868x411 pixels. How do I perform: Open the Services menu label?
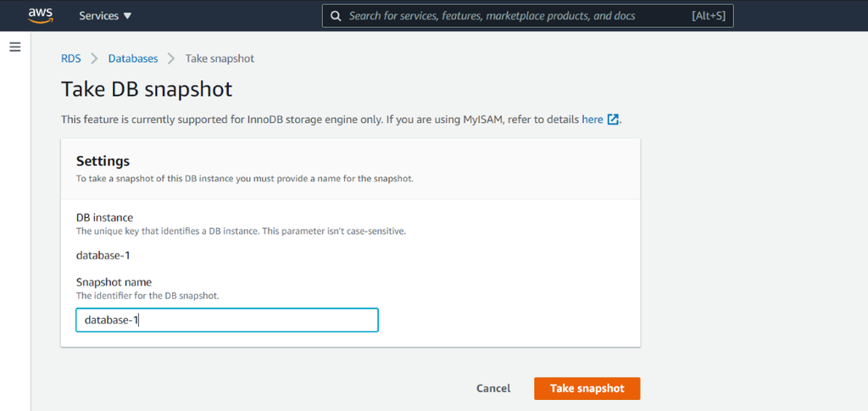[98, 16]
